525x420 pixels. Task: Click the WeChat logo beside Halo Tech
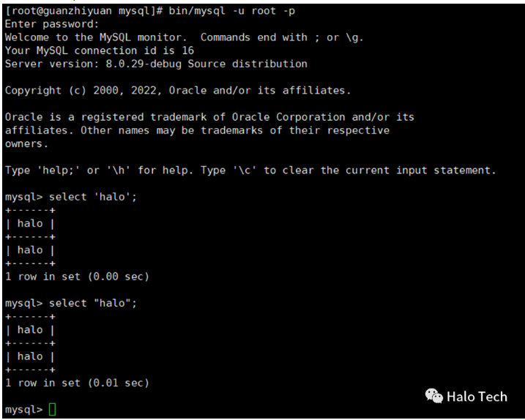[434, 396]
